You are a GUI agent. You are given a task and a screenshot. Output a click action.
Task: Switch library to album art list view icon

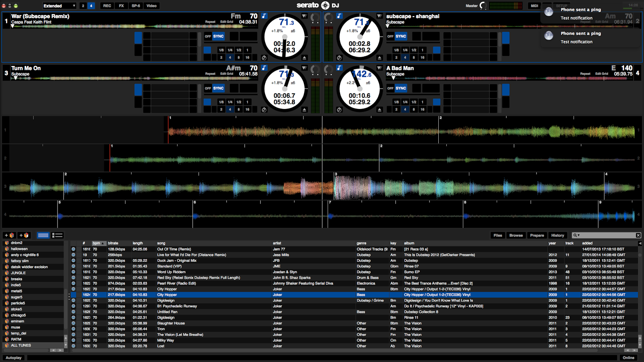tap(58, 235)
